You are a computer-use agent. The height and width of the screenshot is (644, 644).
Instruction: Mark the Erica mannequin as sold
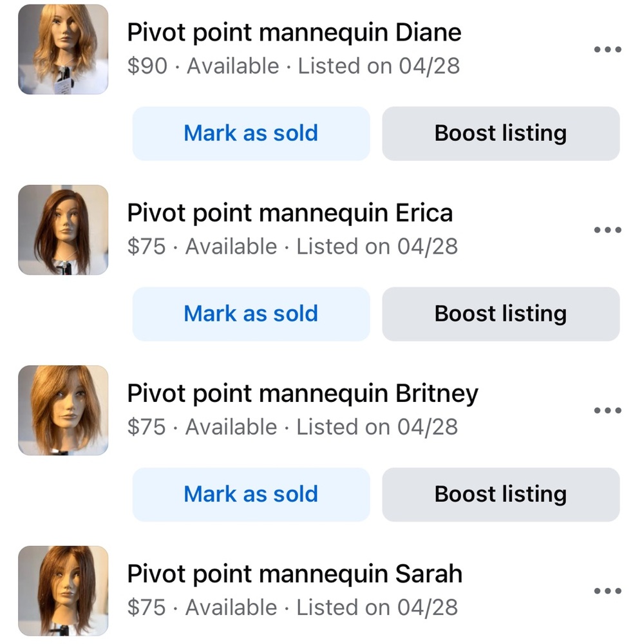tap(251, 314)
